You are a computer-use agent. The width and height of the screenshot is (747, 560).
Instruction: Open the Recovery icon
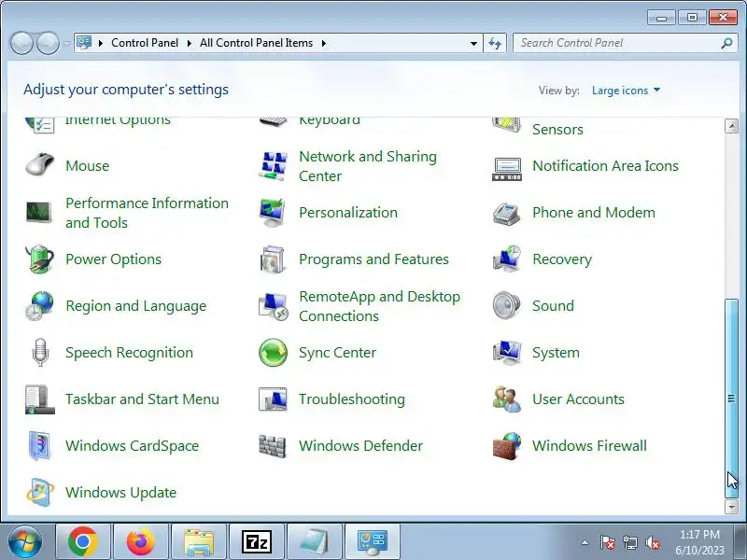coord(506,259)
